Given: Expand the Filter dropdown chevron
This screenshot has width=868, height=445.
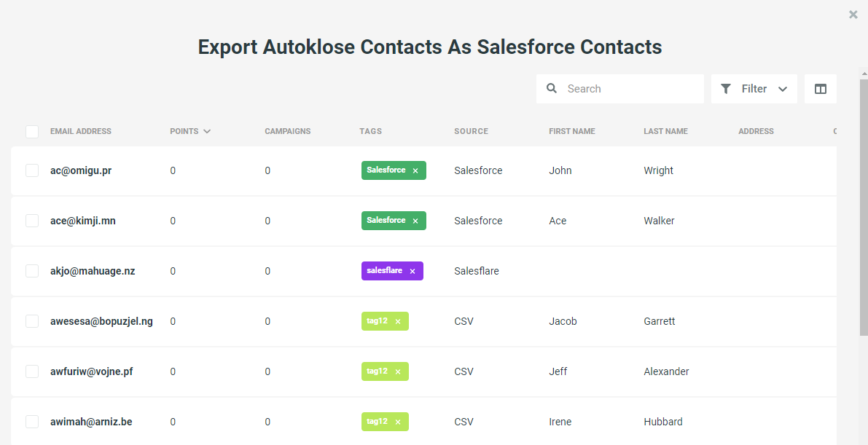Looking at the screenshot, I should 783,89.
